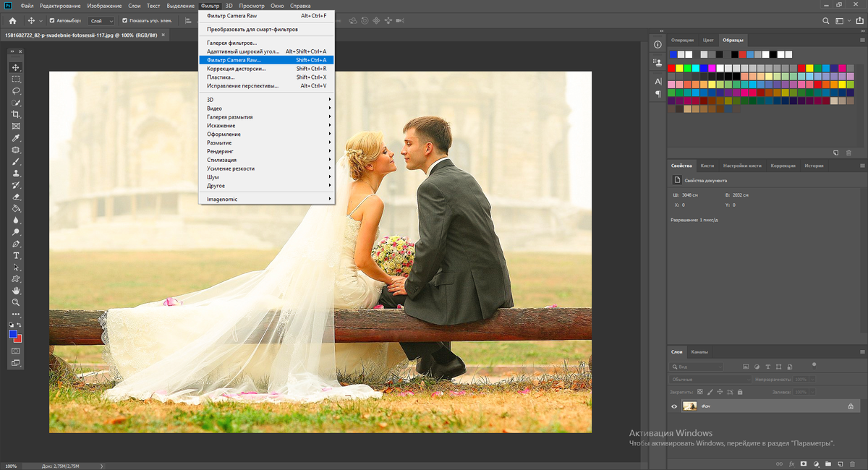Open the Обычные blend mode dropdown
The image size is (868, 470).
[711, 379]
